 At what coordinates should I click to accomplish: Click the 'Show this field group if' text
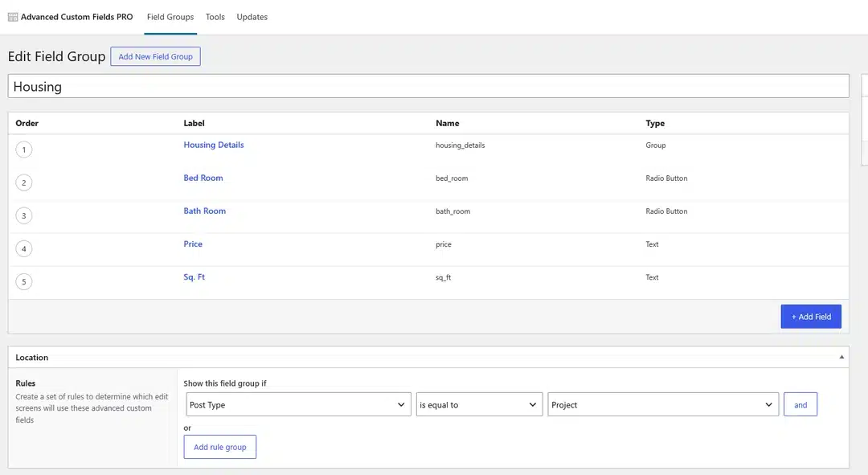(x=225, y=383)
